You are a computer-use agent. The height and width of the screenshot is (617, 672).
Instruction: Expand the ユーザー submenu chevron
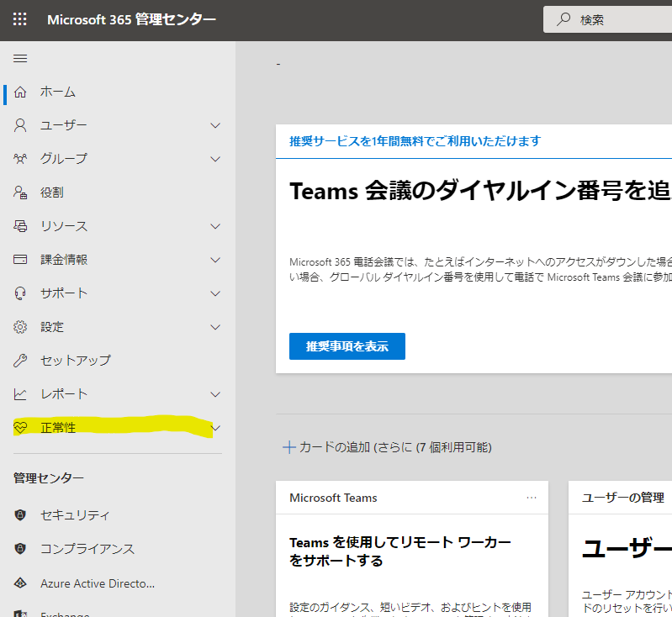215,125
